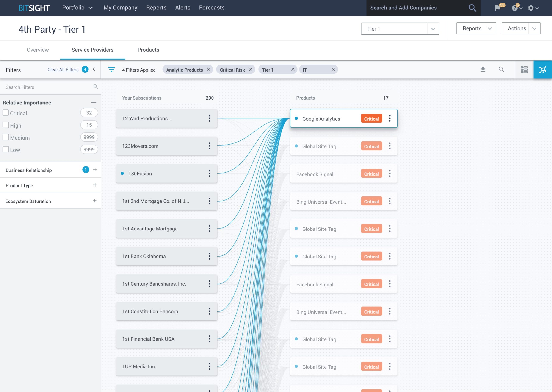
Task: Click the Search Filters magnifier icon
Action: (x=96, y=87)
